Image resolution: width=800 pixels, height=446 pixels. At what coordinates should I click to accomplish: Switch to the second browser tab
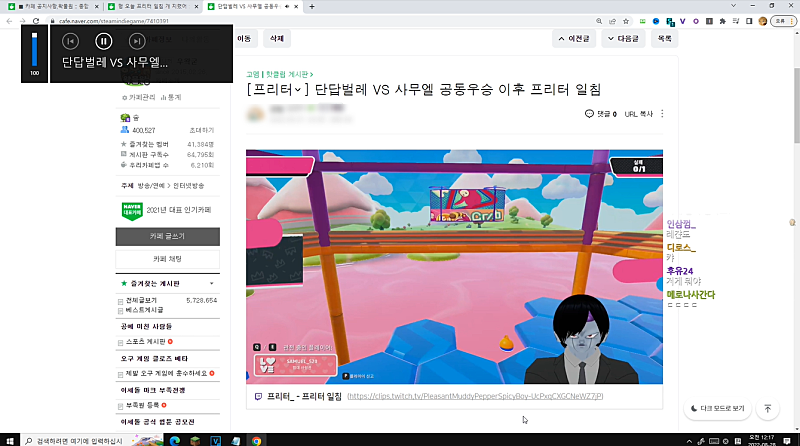coord(153,7)
